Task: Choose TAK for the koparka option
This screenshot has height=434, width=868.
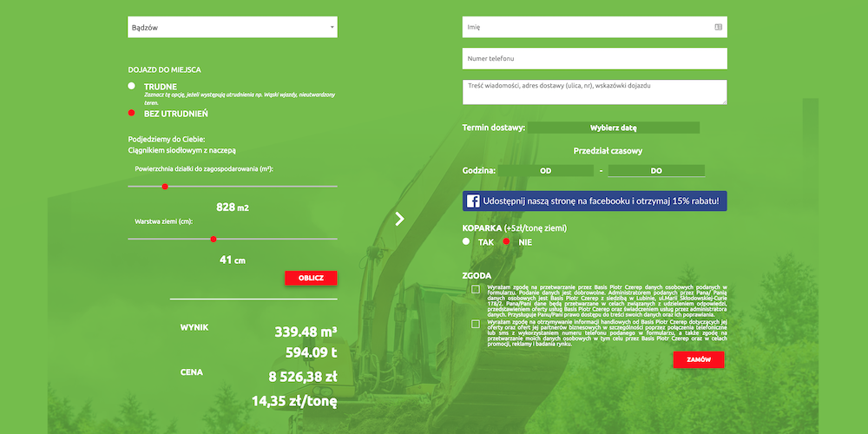Action: [x=466, y=241]
